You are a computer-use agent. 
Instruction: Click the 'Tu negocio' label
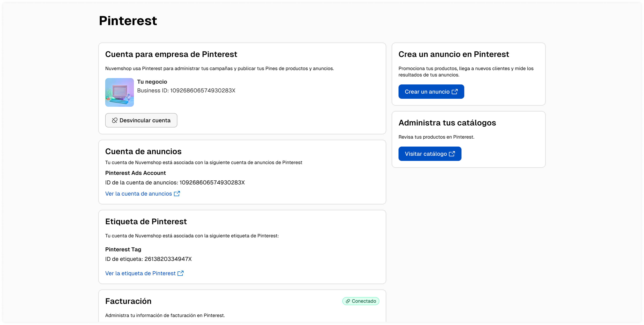[x=152, y=82]
